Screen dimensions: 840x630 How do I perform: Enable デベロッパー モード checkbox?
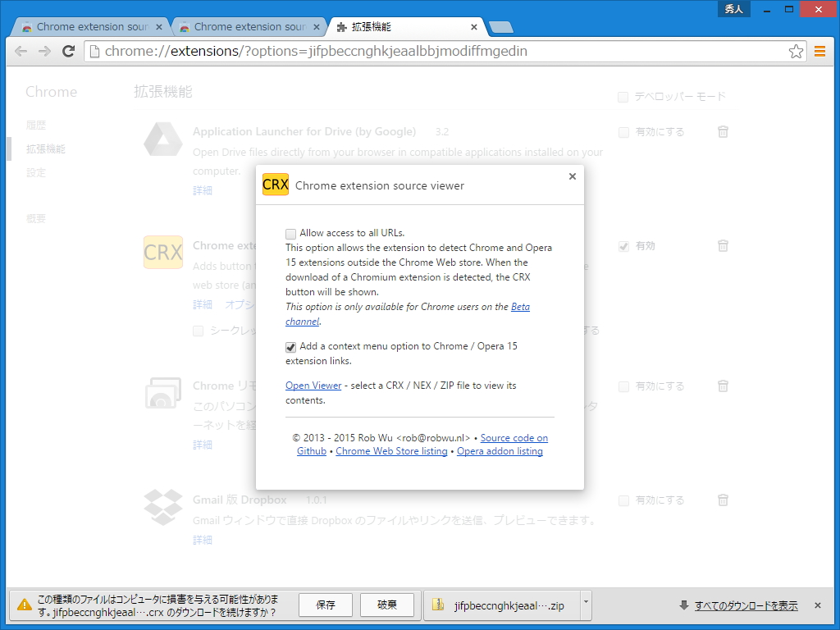(x=623, y=96)
